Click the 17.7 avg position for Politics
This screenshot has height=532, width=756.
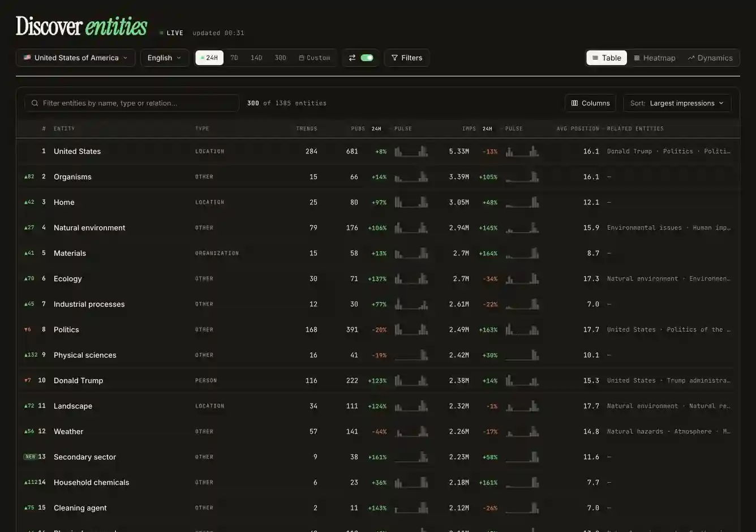(x=591, y=329)
